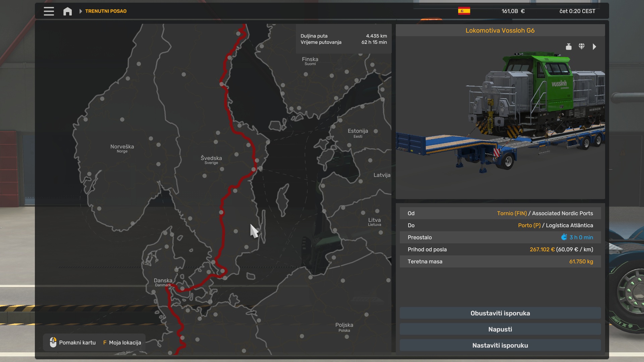Select destination city Porto (P) link
Screen dimensions: 644x362
[x=529, y=225]
